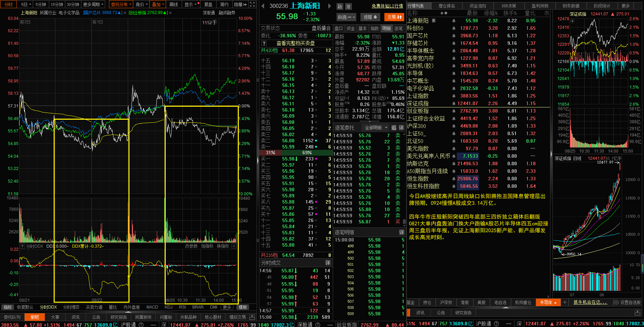This screenshot has width=644, height=327.
Task: Switch to the 逐笔 tab
Action: click(x=398, y=28)
